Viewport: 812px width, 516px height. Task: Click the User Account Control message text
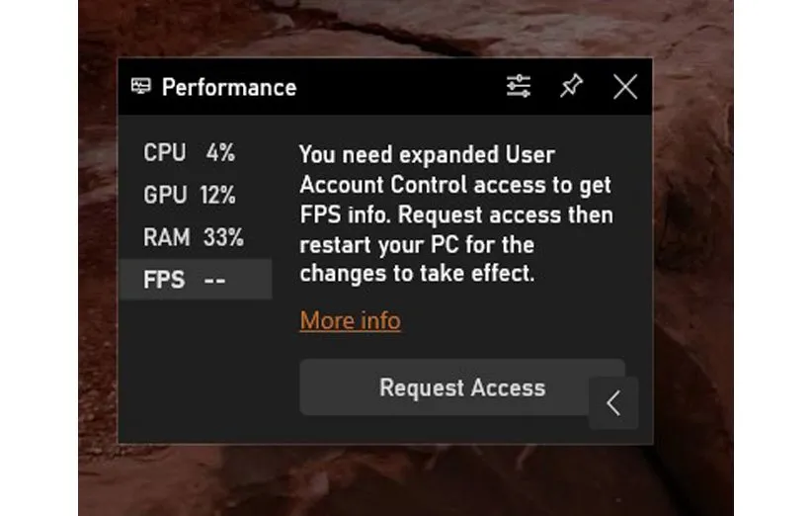(455, 215)
